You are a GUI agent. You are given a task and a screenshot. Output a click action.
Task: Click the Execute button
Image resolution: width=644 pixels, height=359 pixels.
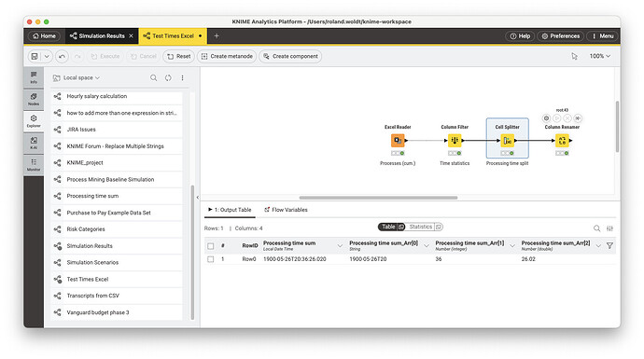point(105,56)
